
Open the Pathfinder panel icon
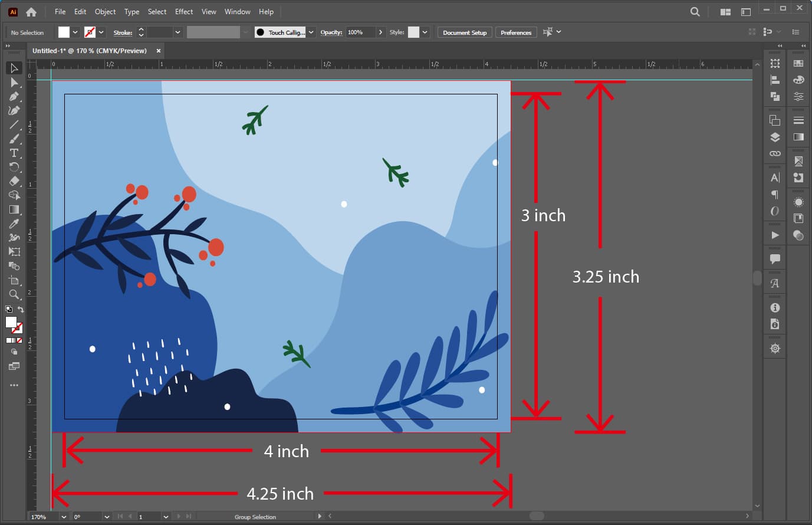pyautogui.click(x=775, y=96)
